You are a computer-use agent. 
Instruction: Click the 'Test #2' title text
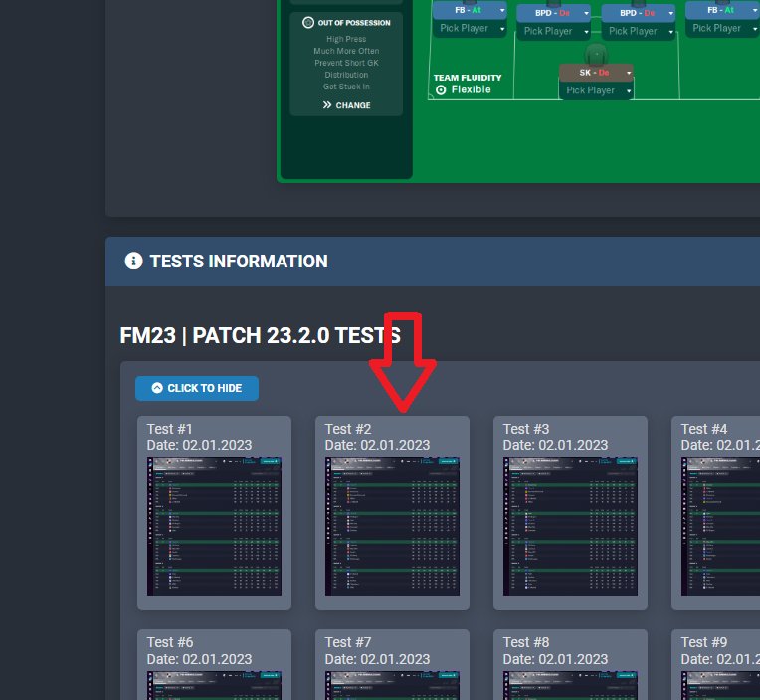348,429
